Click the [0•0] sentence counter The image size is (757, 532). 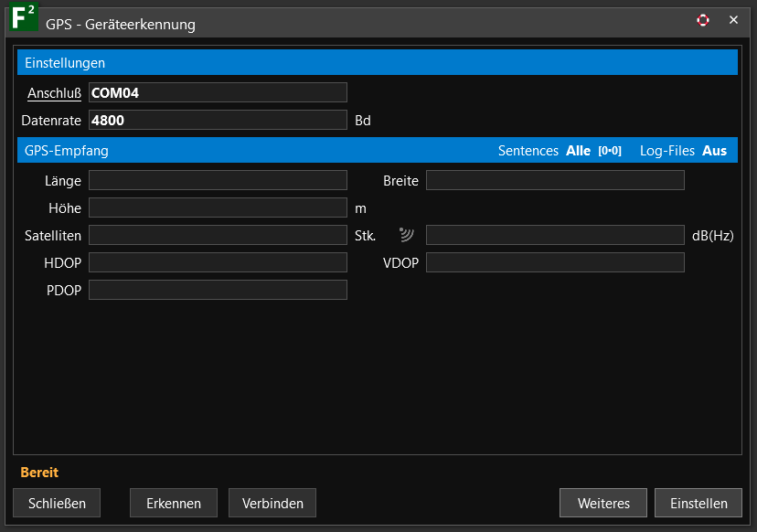[610, 151]
